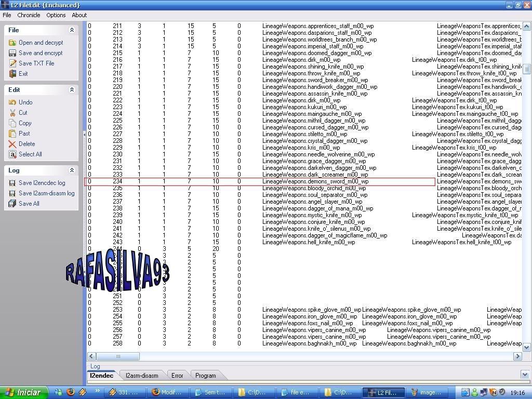Image resolution: width=532 pixels, height=399 pixels.
Task: Select the LineageWeapons.apprentices_staff_m00_wp entry
Action: click(318, 26)
